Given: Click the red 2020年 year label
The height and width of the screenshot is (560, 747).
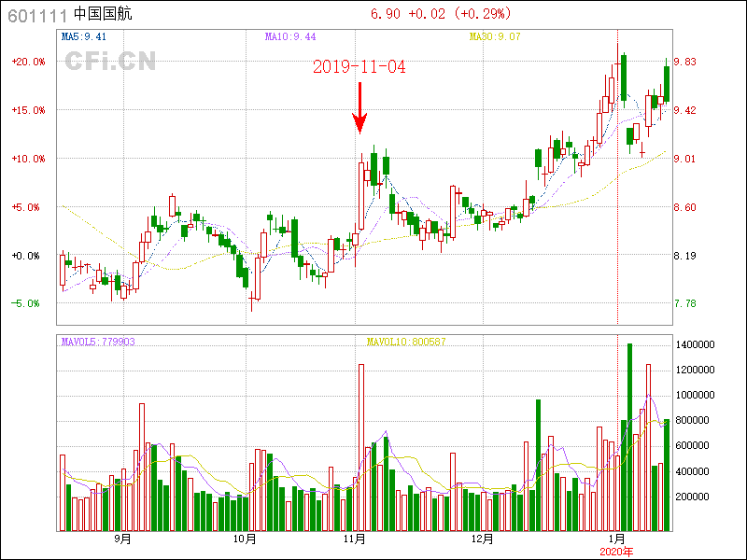Looking at the screenshot, I should (x=616, y=553).
